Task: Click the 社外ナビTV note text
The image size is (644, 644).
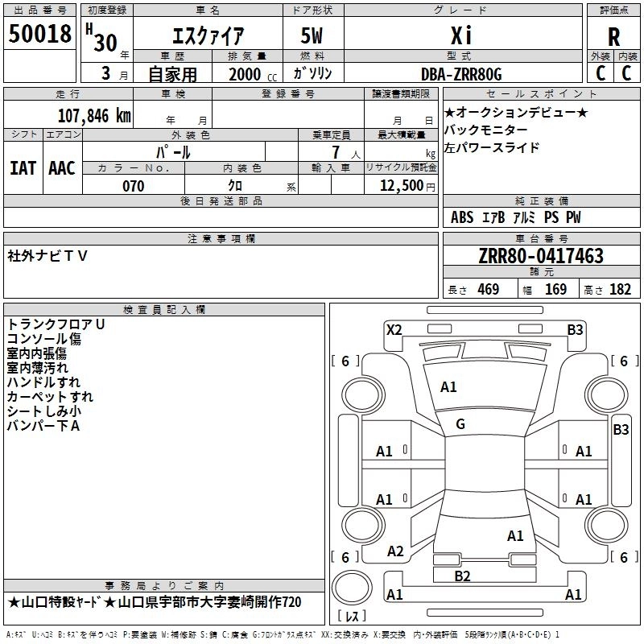Action: coord(47,256)
